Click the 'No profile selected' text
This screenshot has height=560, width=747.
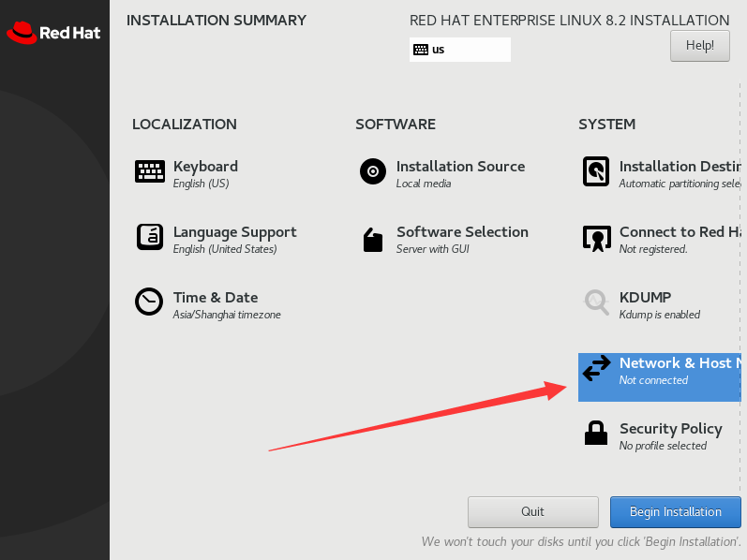pyautogui.click(x=664, y=446)
